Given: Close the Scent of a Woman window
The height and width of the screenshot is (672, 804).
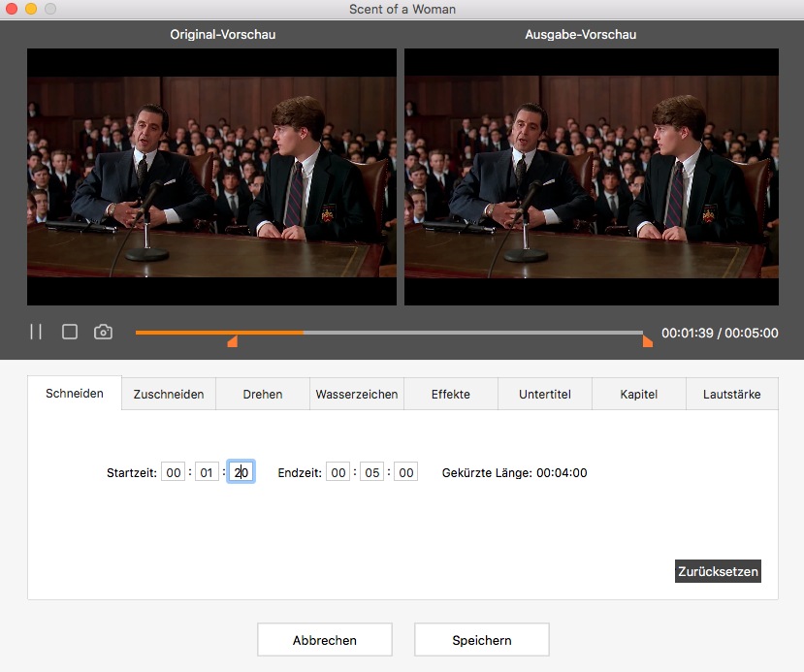Looking at the screenshot, I should click(12, 9).
